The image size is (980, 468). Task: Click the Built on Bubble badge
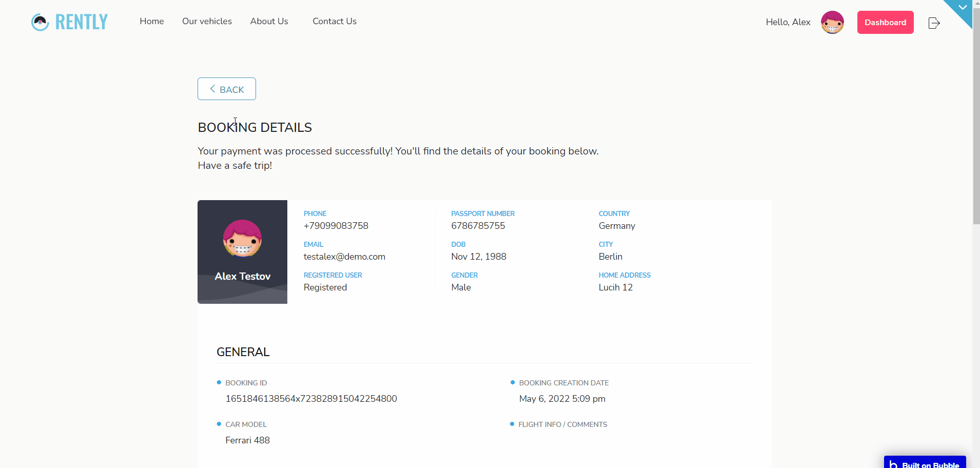click(925, 463)
